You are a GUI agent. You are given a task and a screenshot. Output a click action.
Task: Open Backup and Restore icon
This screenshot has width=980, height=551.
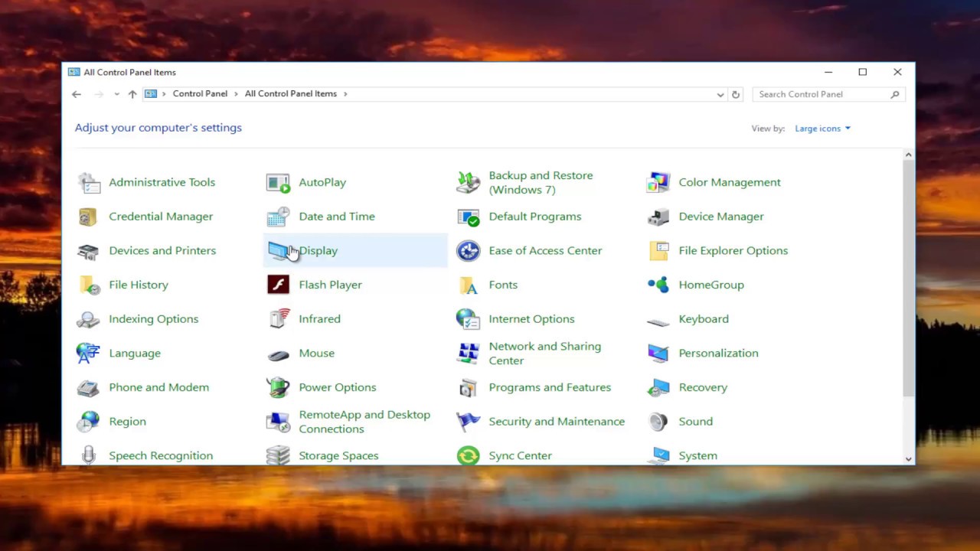point(468,183)
